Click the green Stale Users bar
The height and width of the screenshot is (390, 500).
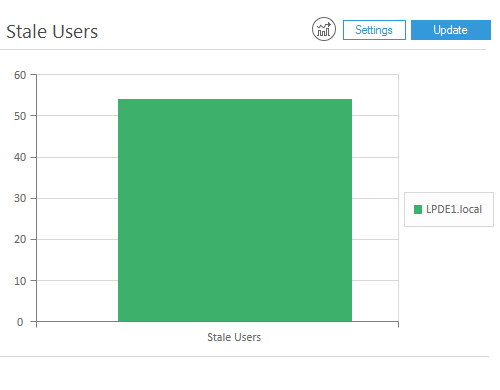(235, 210)
